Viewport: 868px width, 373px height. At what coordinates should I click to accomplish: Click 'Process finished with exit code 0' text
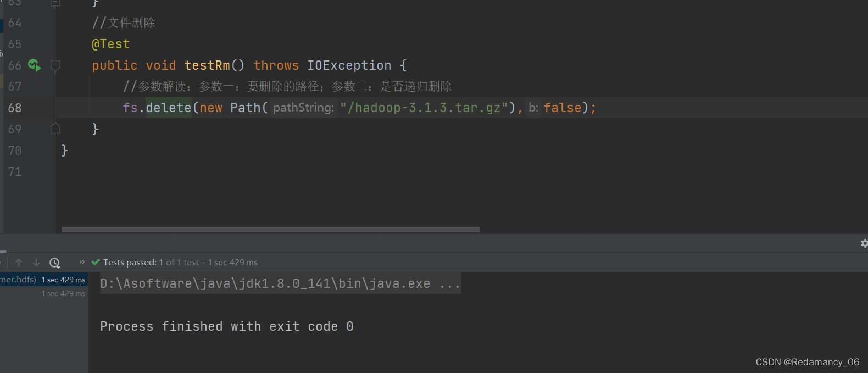(x=227, y=326)
